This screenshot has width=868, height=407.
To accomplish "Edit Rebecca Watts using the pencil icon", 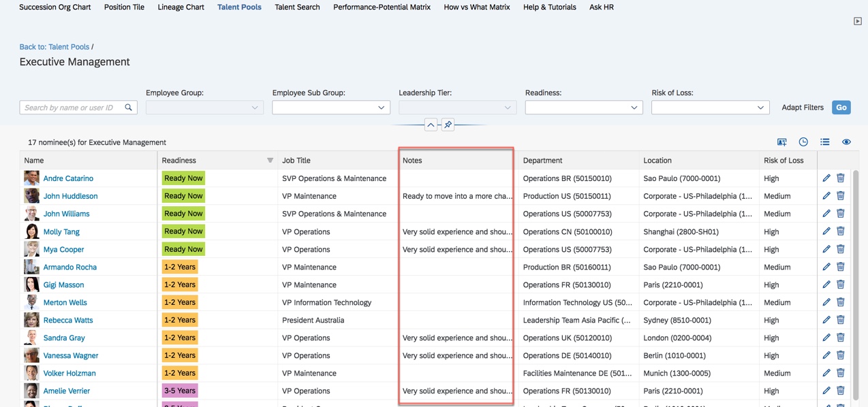I will pos(826,319).
